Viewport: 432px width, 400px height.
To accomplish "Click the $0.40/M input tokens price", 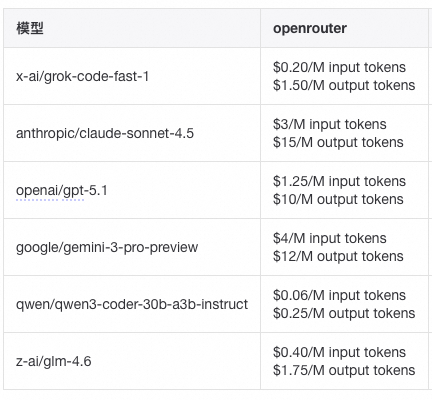I will click(x=339, y=352).
